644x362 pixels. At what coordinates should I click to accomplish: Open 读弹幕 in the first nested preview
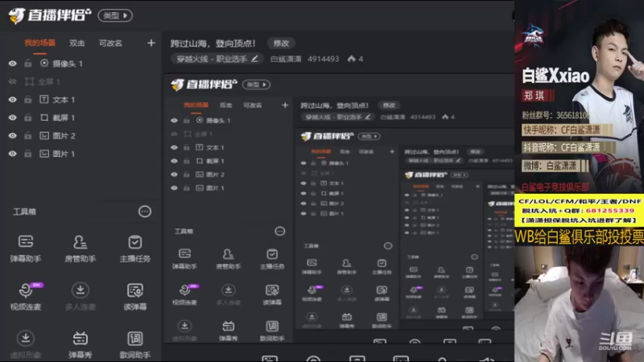coord(272,294)
